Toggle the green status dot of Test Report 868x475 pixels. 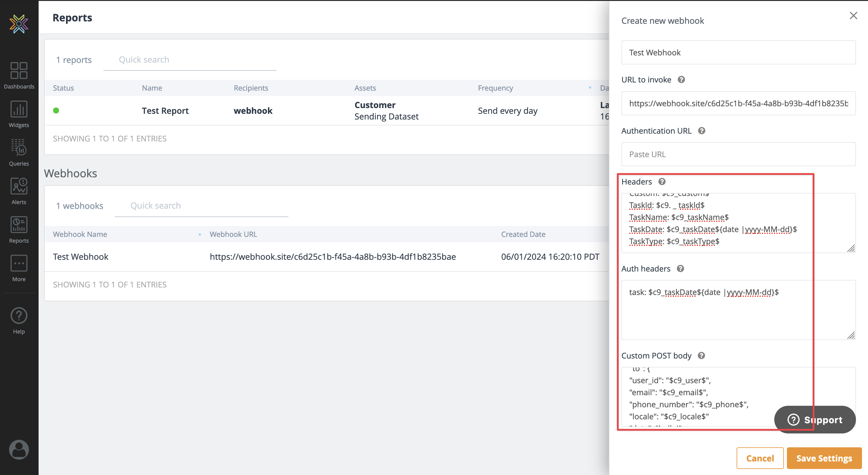pos(56,110)
